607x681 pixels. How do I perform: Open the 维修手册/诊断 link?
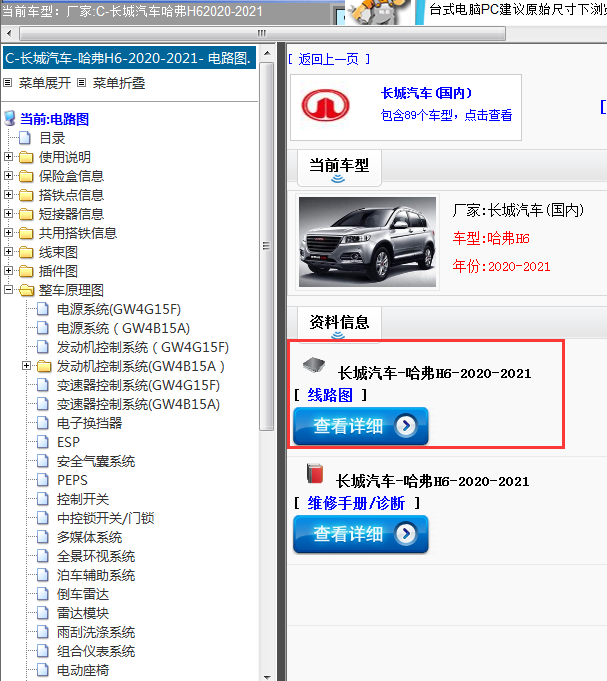pyautogui.click(x=356, y=503)
